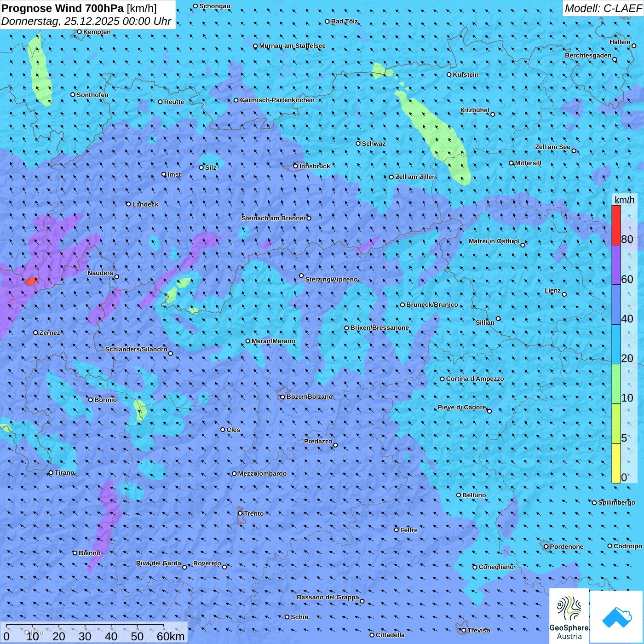Screen dimensions: 644x644
Task: Click the Zell am Ziller label
Action: [415, 177]
